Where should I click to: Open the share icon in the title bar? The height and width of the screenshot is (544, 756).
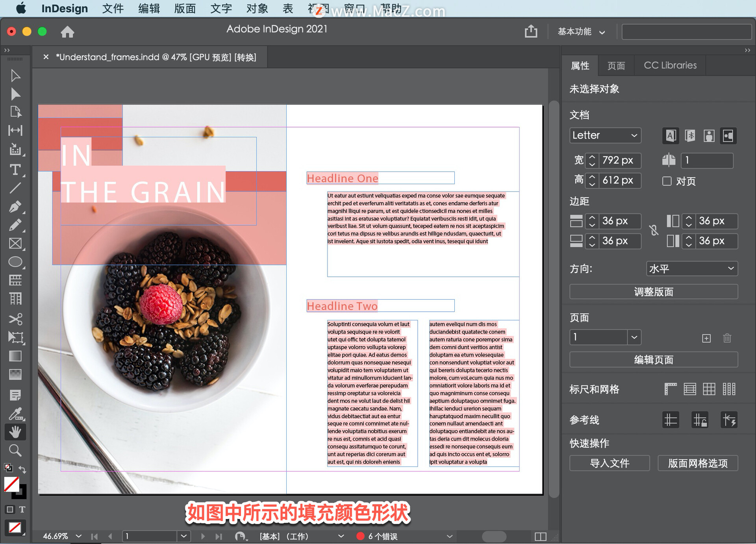(x=531, y=31)
